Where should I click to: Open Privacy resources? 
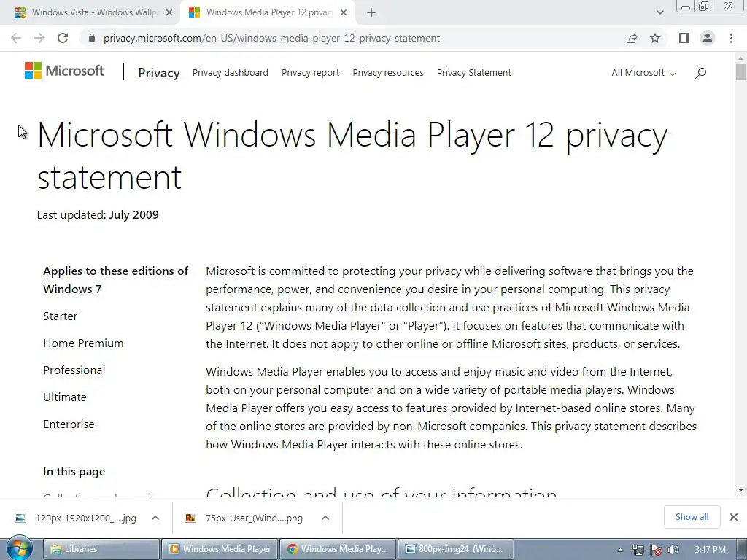tap(388, 73)
